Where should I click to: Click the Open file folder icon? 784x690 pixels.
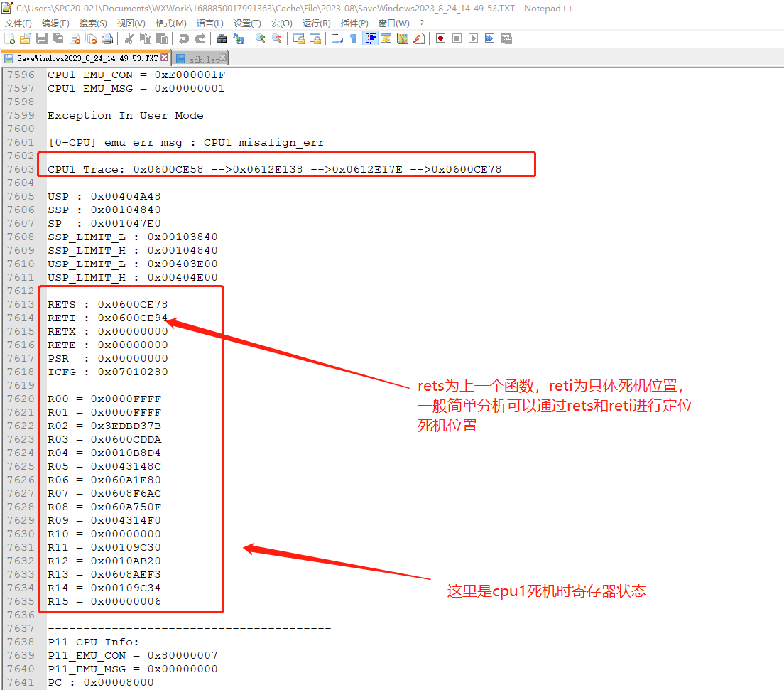coord(26,38)
